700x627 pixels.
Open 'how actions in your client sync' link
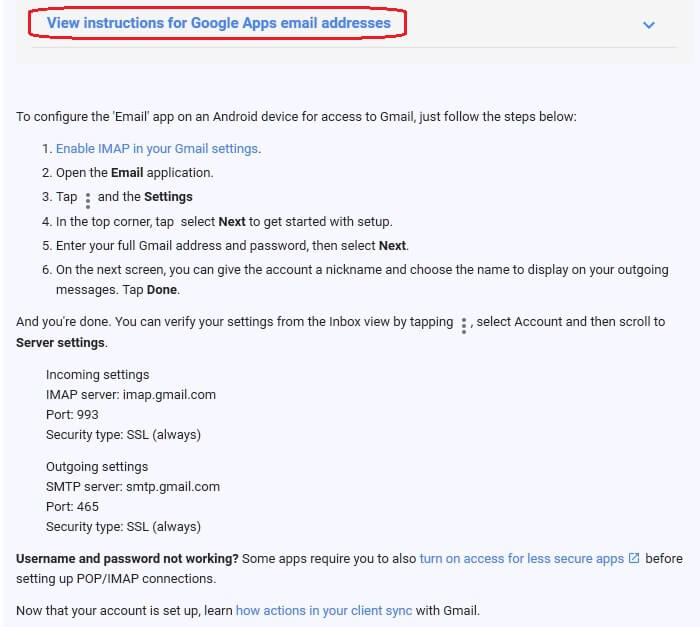[324, 610]
